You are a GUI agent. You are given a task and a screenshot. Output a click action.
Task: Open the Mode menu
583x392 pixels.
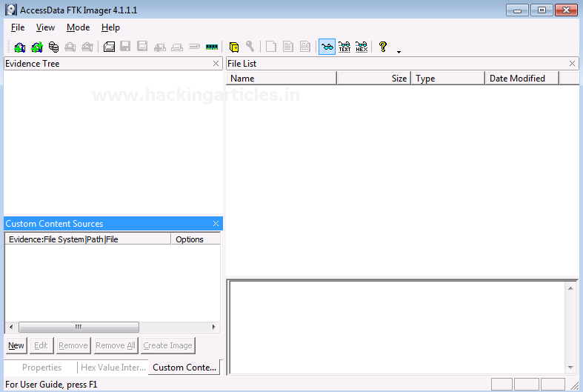(78, 27)
